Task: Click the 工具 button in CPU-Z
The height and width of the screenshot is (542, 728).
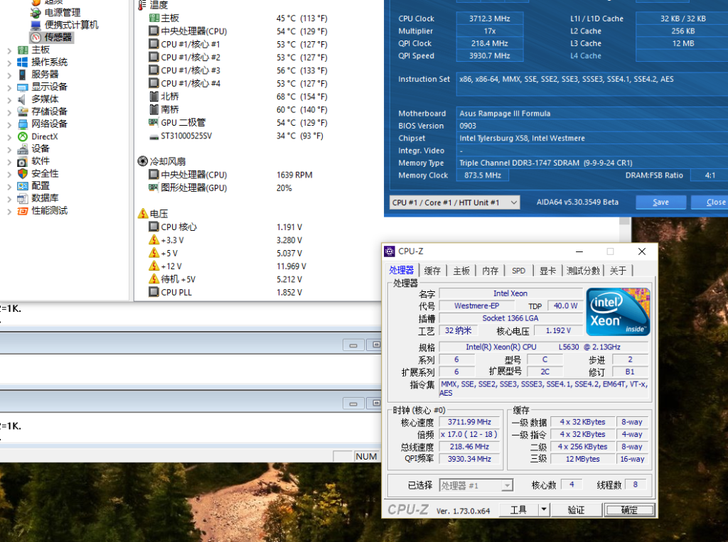Action: [x=519, y=509]
